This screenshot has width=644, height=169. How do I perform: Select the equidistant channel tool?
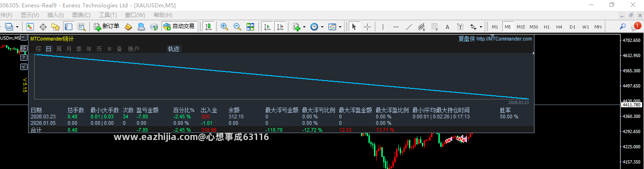pos(422,27)
